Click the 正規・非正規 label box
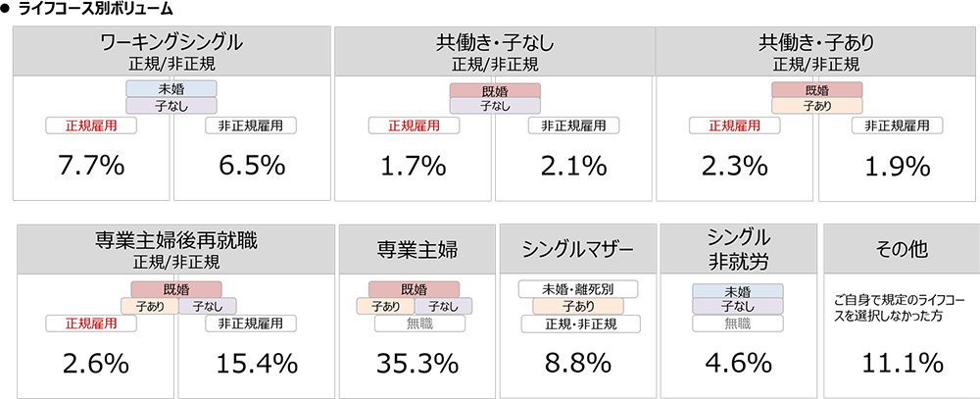Screen dimensions: 980x399 [x=581, y=324]
